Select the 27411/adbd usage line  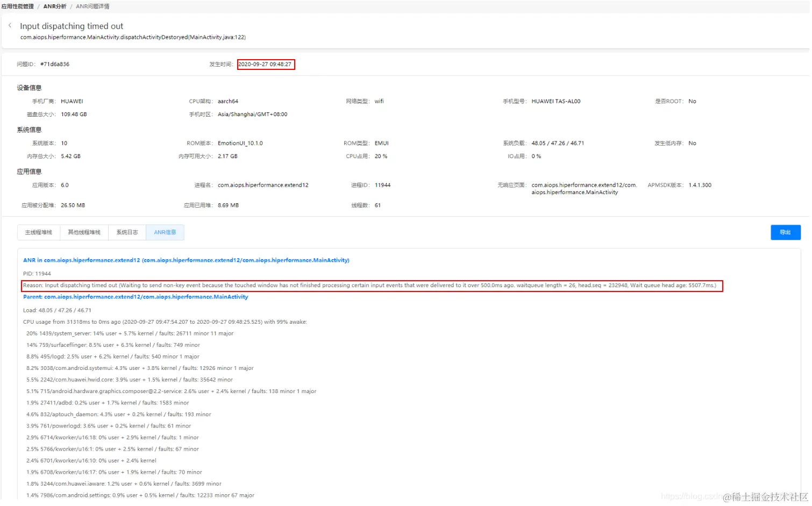point(108,403)
